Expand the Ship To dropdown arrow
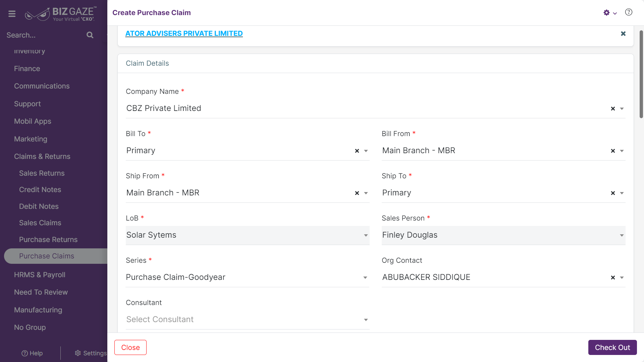The width and height of the screenshot is (644, 362). (x=622, y=193)
